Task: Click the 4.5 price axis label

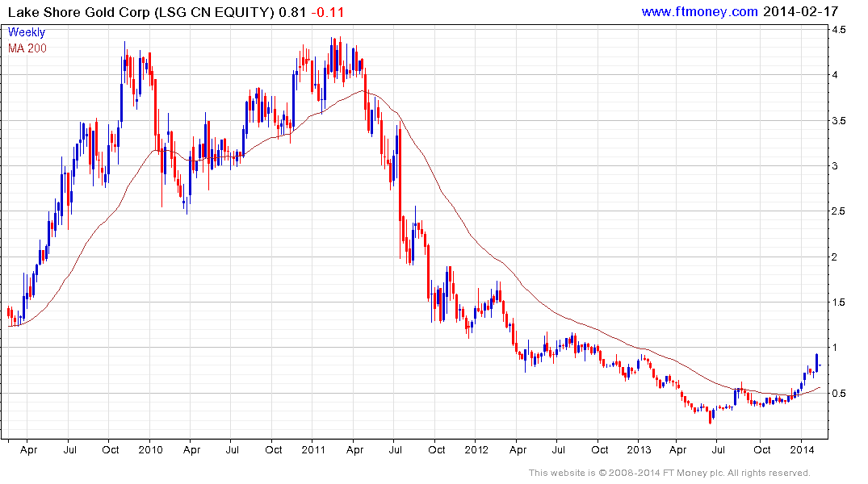Action: coord(839,29)
